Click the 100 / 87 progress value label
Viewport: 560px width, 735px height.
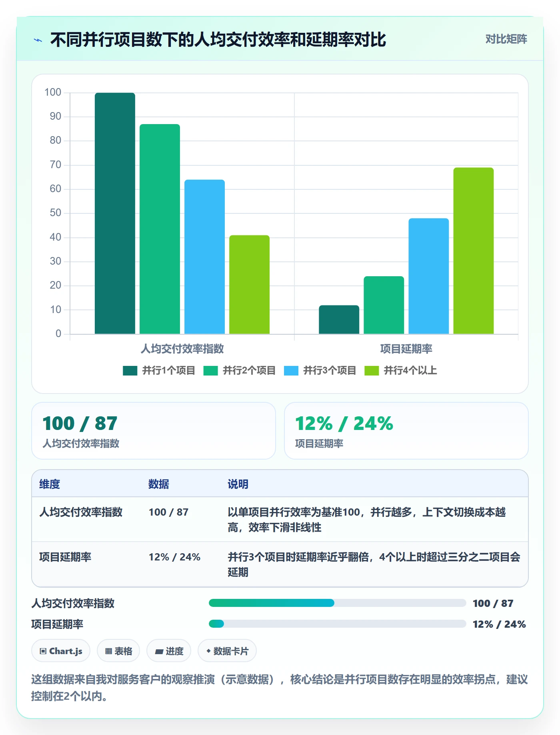(493, 603)
